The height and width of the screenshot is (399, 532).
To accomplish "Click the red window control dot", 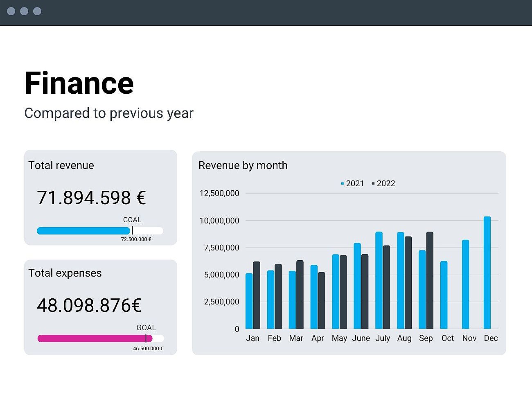I will point(10,11).
